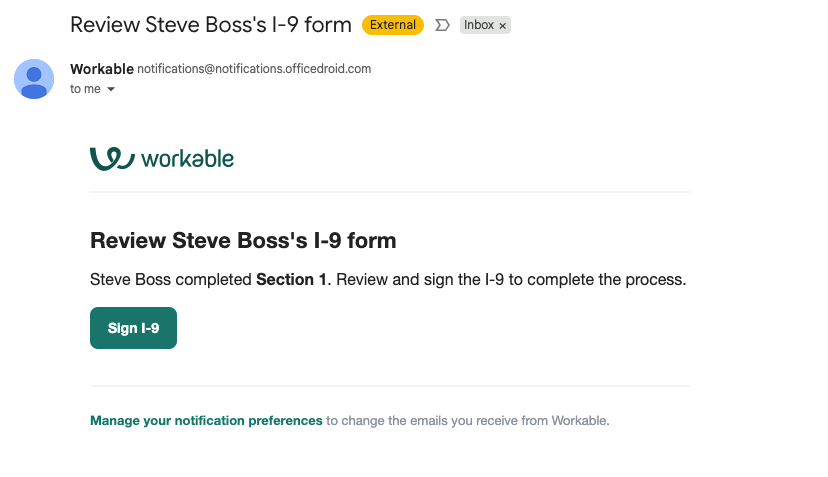Remove the Inbox label with x
This screenshot has height=477, width=828.
click(x=502, y=26)
